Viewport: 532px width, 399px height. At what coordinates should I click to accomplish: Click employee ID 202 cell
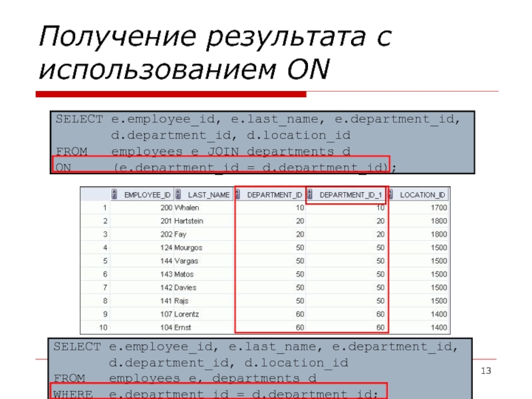142,234
